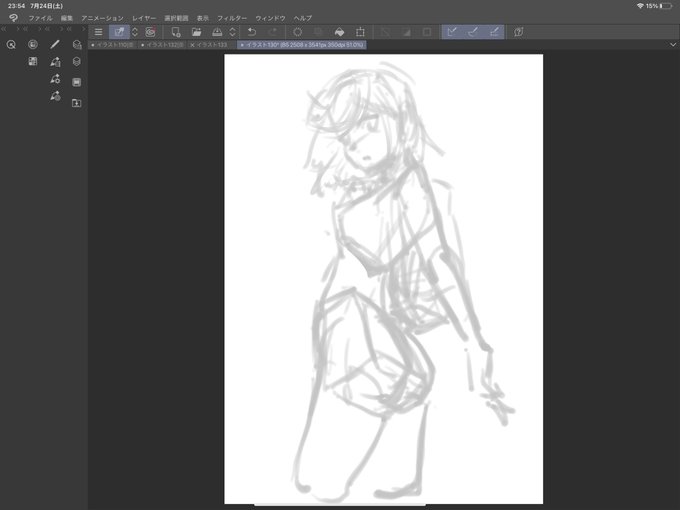Image resolution: width=680 pixels, height=510 pixels.
Task: Open the grid color set palette icon
Action: point(33,62)
